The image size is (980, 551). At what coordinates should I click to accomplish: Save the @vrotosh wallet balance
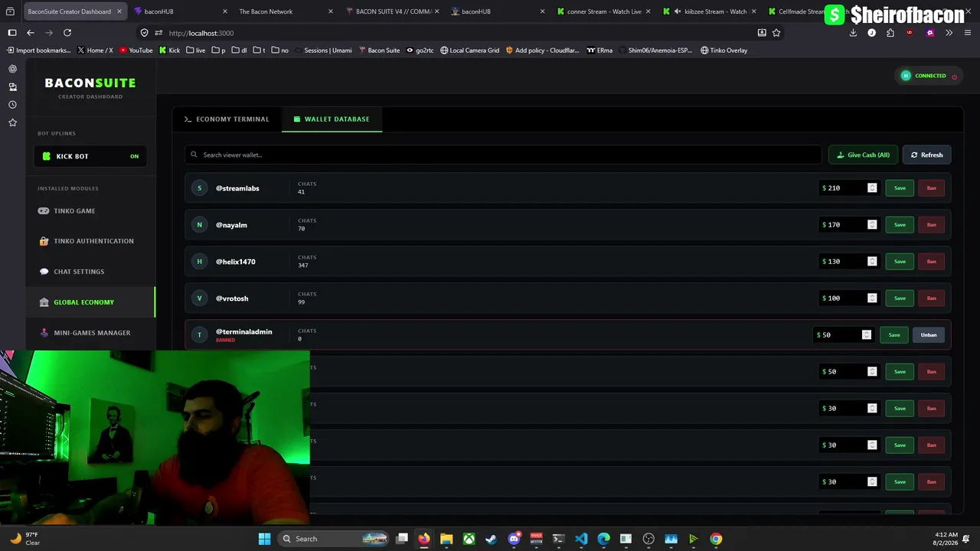(x=900, y=298)
